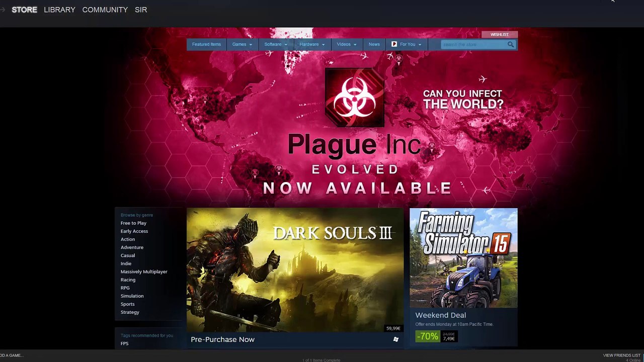Click the WISHLIST button
Image resolution: width=644 pixels, height=362 pixels.
[x=500, y=35]
